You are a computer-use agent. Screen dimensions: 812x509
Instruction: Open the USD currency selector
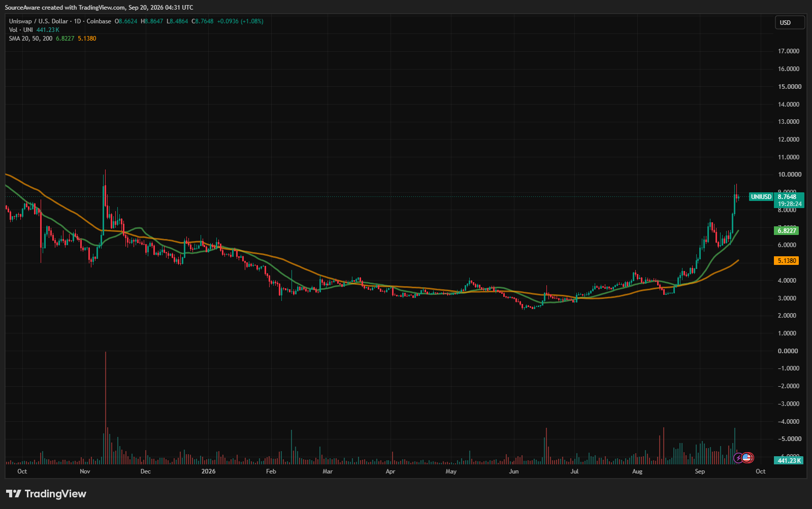point(790,22)
